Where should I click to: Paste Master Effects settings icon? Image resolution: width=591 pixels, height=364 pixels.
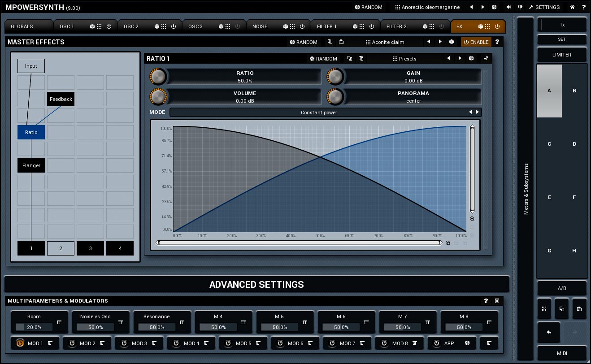(341, 42)
